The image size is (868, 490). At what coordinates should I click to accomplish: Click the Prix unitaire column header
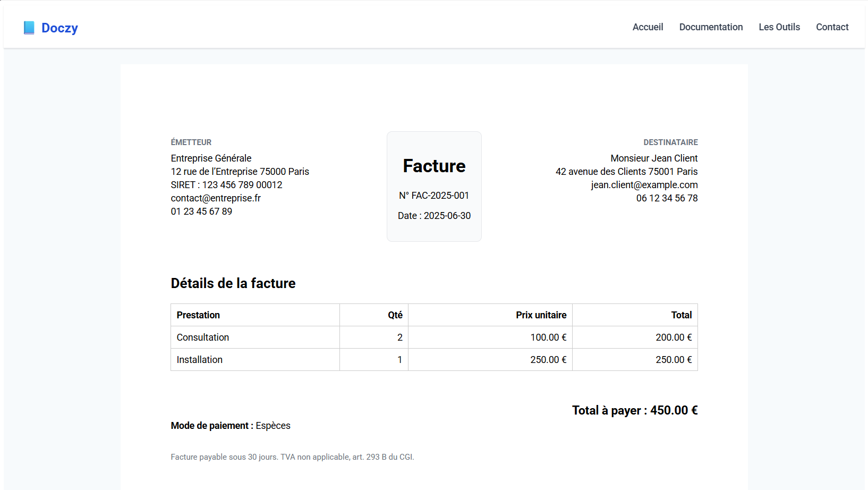541,315
